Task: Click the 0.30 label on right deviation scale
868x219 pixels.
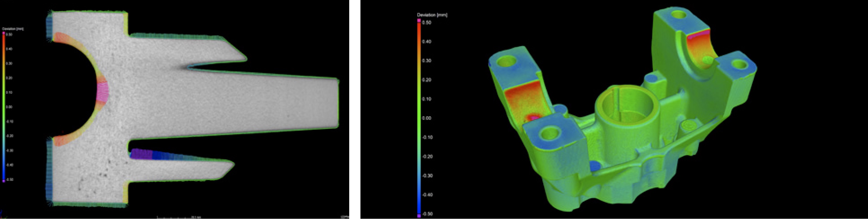Action: [x=426, y=61]
